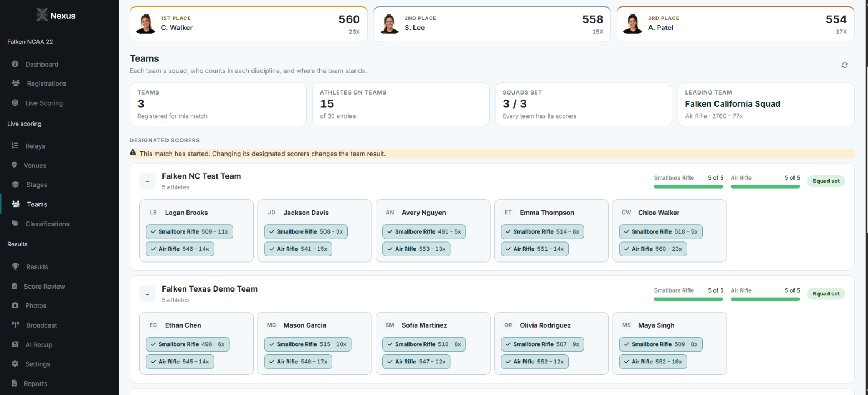Click the Score Review clipboard icon

click(14, 286)
